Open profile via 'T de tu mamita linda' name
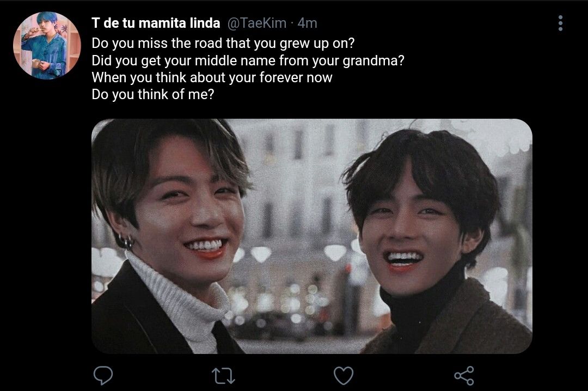This screenshot has height=391, width=588. coord(156,23)
